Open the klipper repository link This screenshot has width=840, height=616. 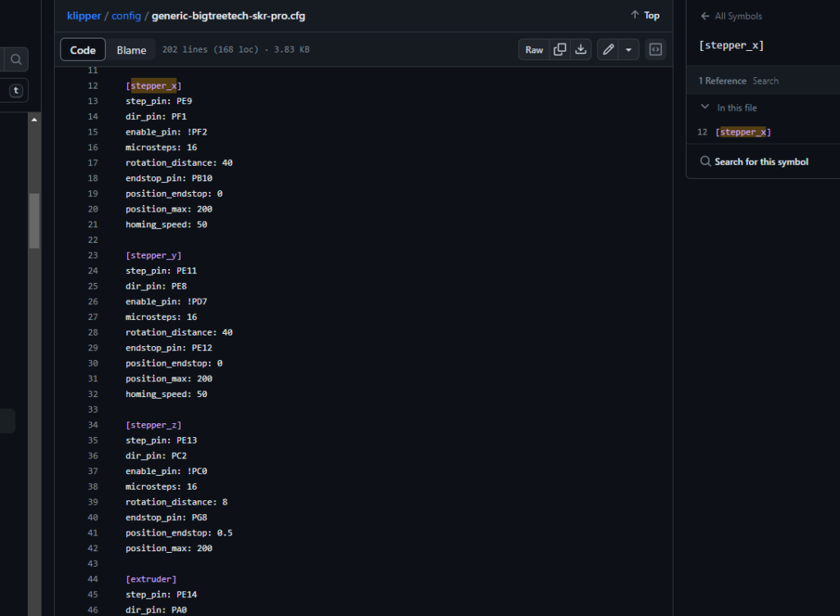tap(84, 16)
